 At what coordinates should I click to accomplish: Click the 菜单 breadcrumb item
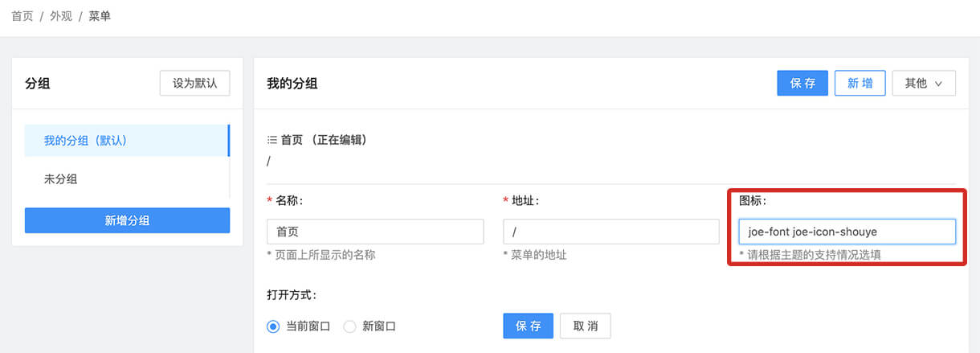pyautogui.click(x=100, y=15)
